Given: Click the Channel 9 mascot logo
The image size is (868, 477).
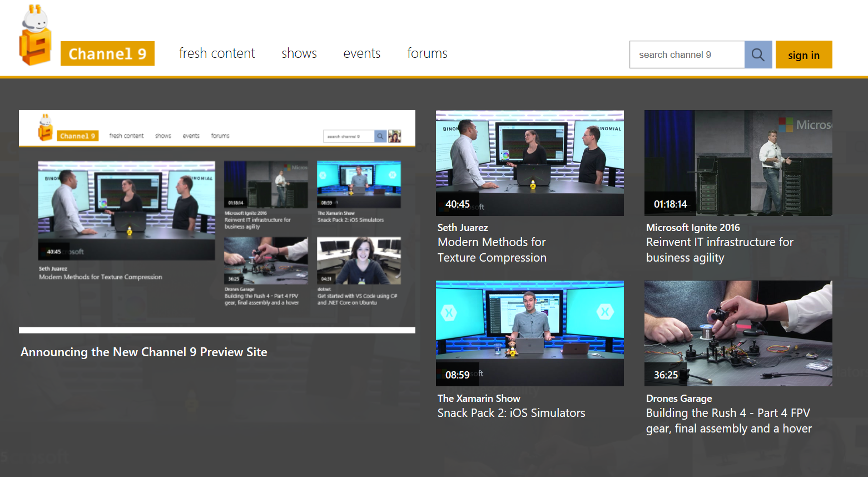Looking at the screenshot, I should click(35, 36).
